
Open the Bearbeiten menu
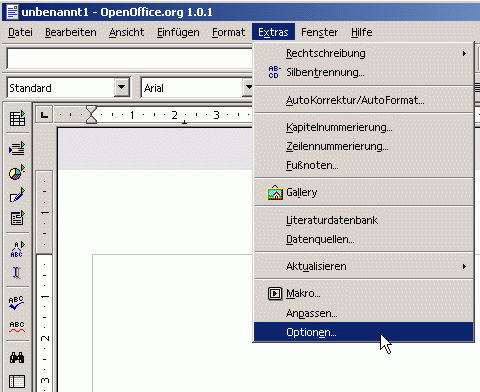click(71, 32)
